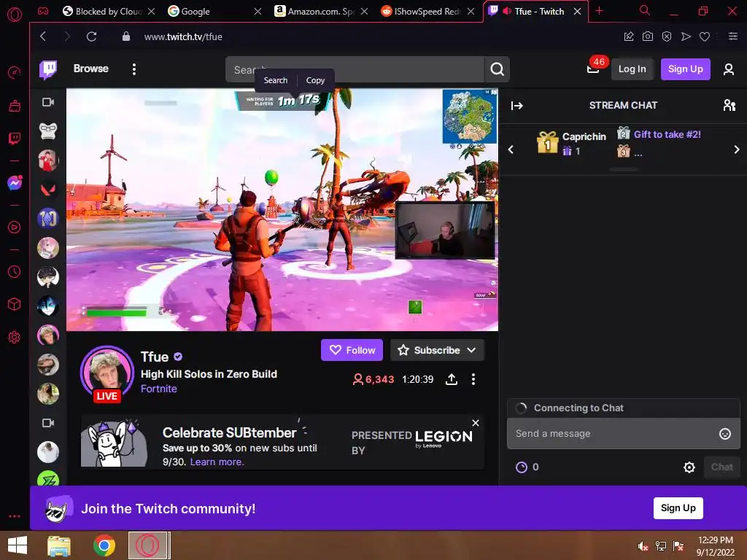Expand followed channels camera icon in sidebar
Screen dimensions: 747x560
(x=48, y=102)
